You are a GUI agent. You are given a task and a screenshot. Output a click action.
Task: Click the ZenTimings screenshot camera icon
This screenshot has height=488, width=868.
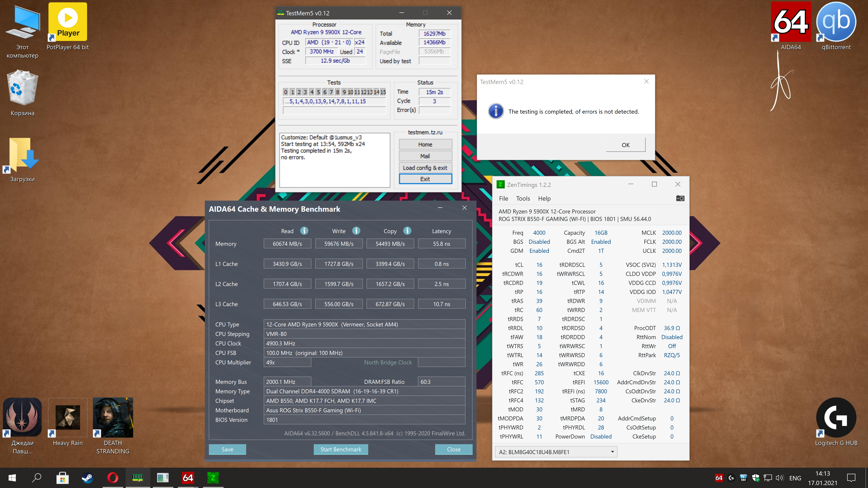(680, 198)
